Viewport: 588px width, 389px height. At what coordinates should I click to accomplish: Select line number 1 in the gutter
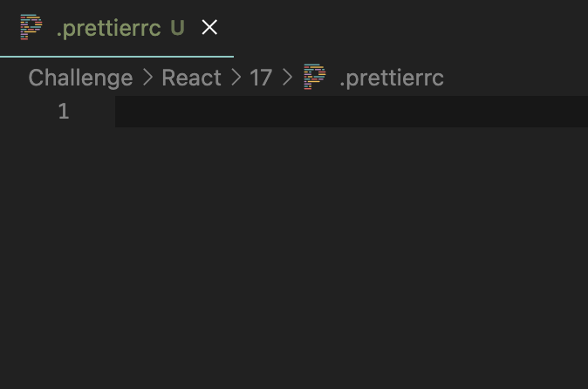pyautogui.click(x=64, y=112)
